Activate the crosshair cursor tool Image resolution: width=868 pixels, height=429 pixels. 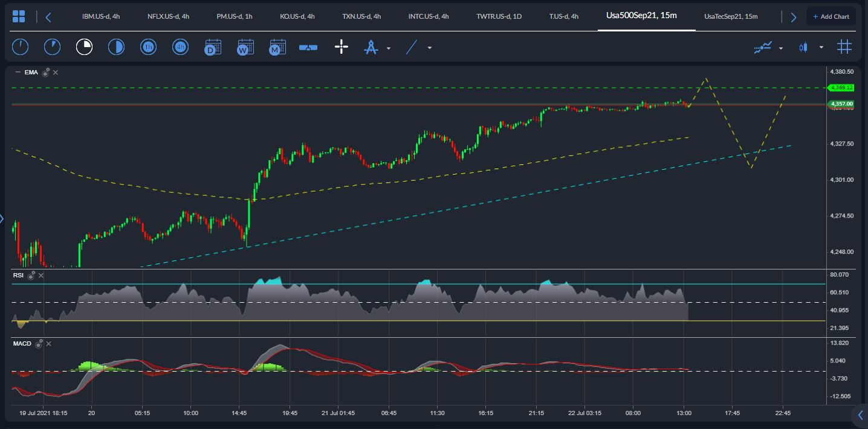[342, 47]
